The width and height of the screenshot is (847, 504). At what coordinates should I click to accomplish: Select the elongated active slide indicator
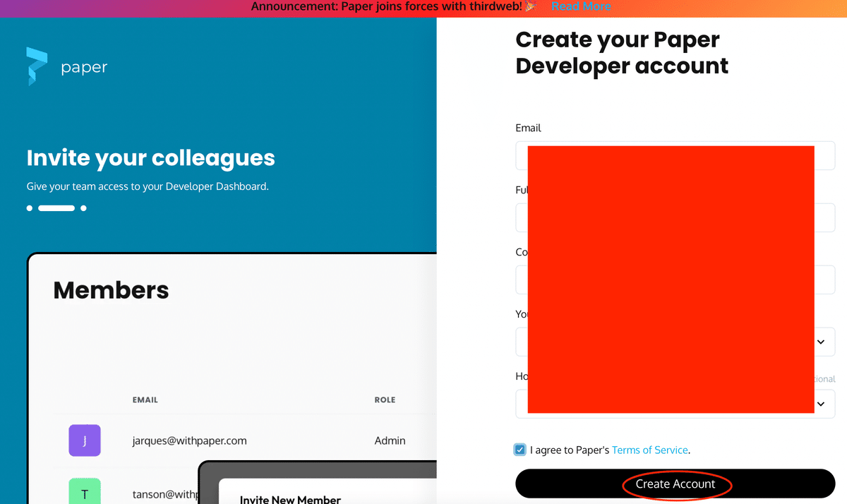pyautogui.click(x=56, y=208)
